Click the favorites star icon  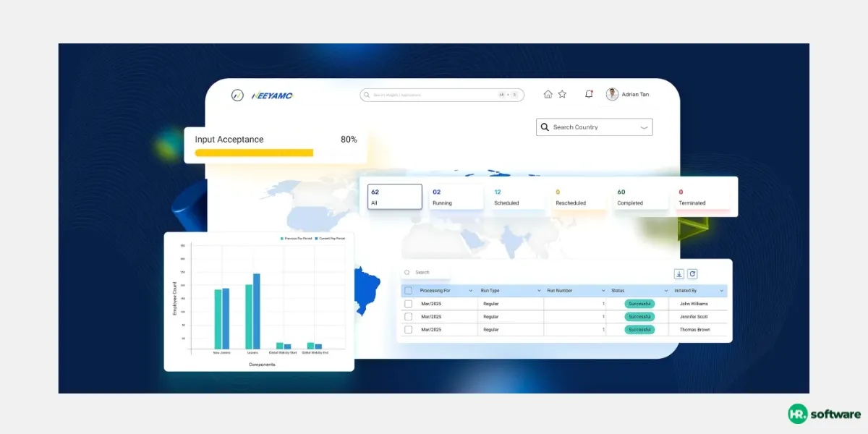point(562,94)
